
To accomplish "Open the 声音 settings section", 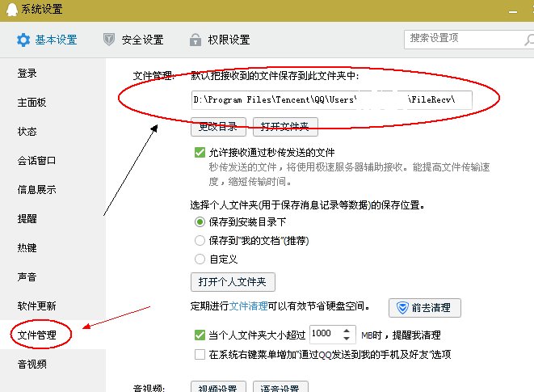I will click(x=27, y=276).
